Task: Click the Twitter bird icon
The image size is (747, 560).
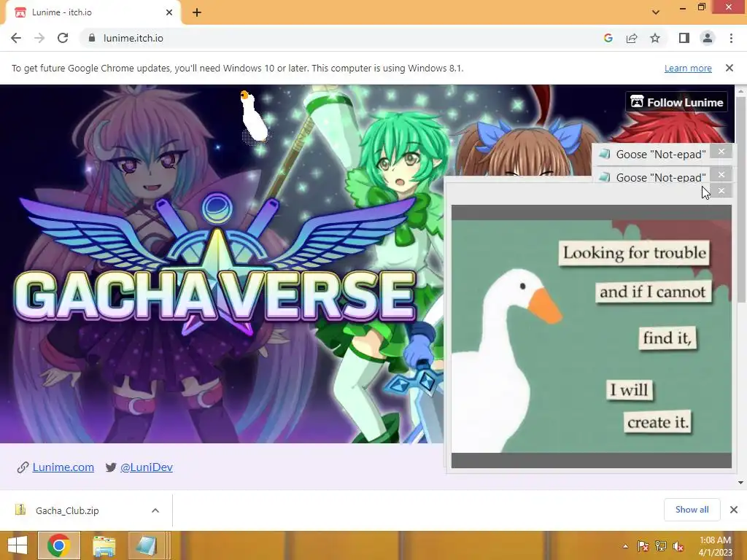Action: (111, 467)
